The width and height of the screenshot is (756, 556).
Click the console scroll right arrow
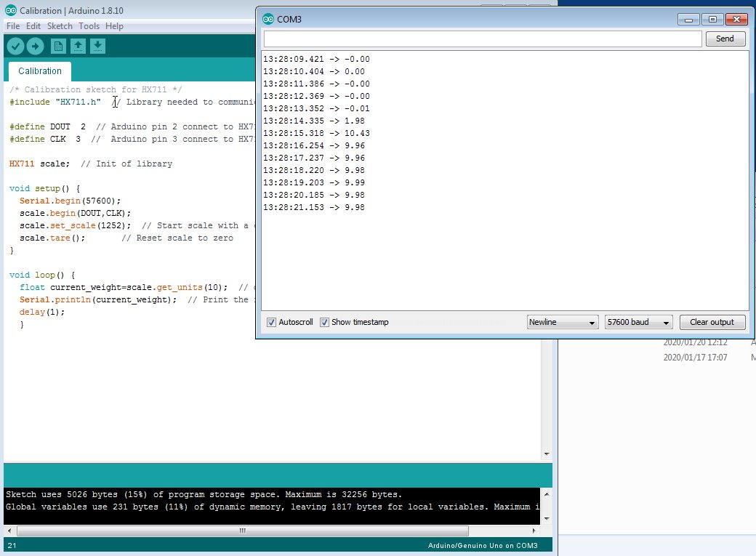click(534, 531)
